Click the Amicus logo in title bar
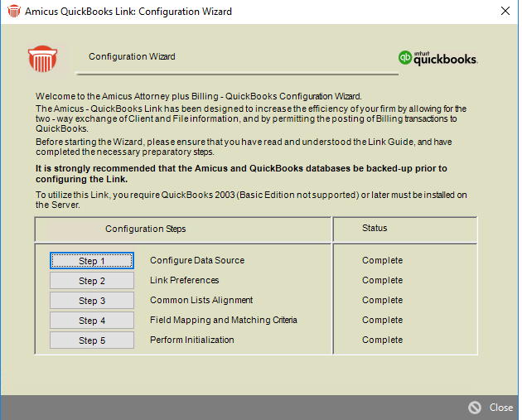 tap(14, 11)
